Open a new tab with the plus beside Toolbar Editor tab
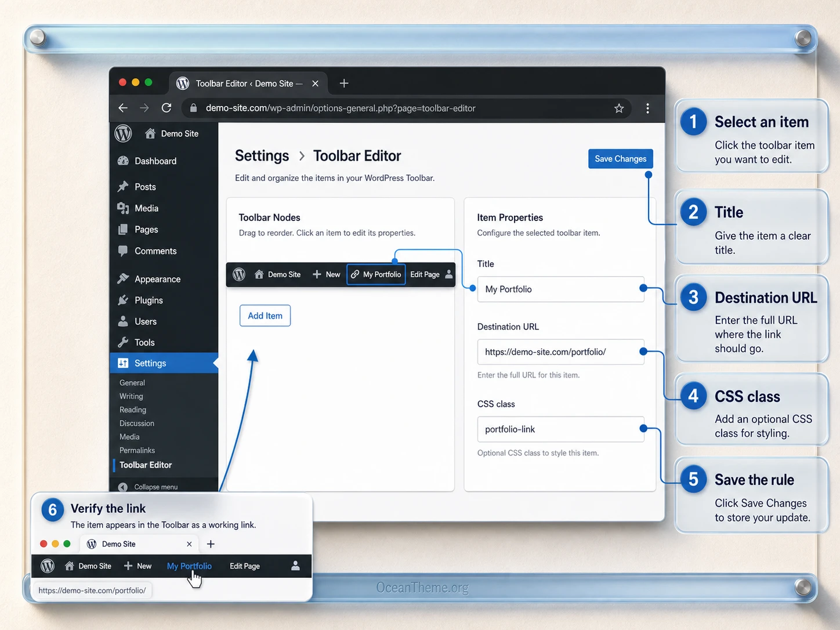Image resolution: width=840 pixels, height=630 pixels. (344, 84)
